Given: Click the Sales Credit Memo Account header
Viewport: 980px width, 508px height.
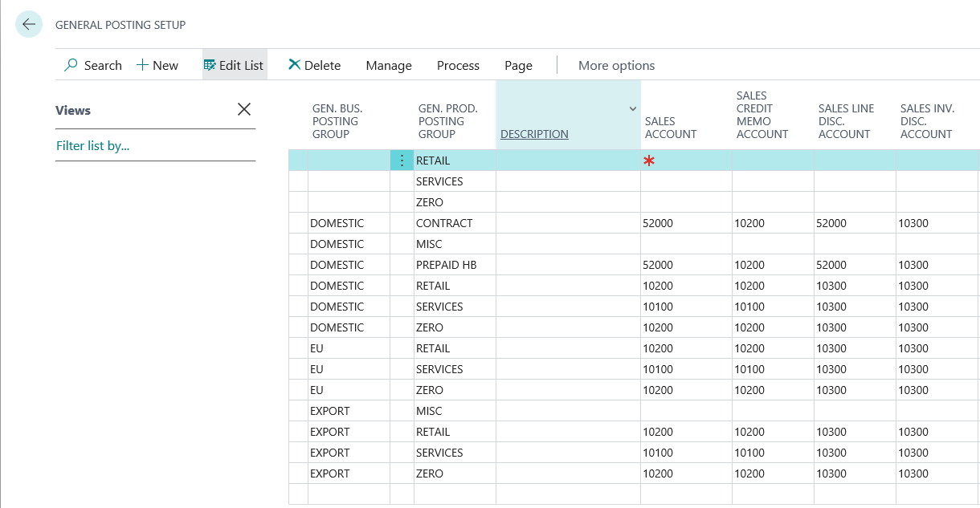Looking at the screenshot, I should pyautogui.click(x=762, y=115).
